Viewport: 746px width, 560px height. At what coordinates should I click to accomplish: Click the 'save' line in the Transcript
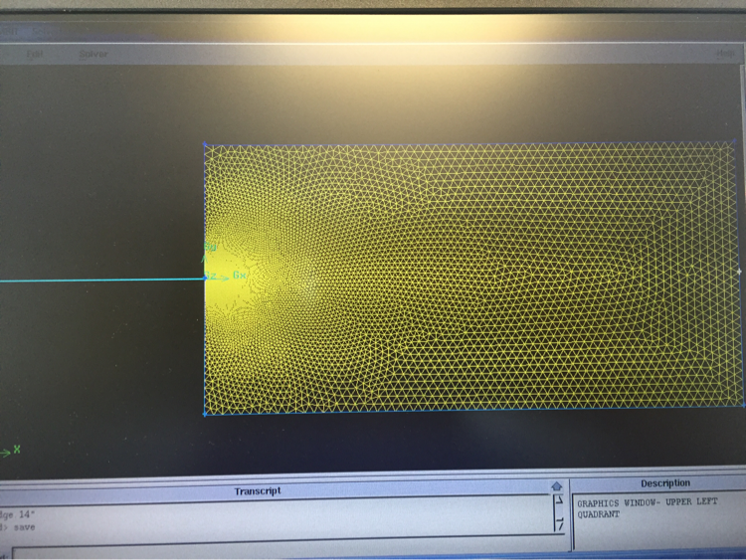click(18, 527)
